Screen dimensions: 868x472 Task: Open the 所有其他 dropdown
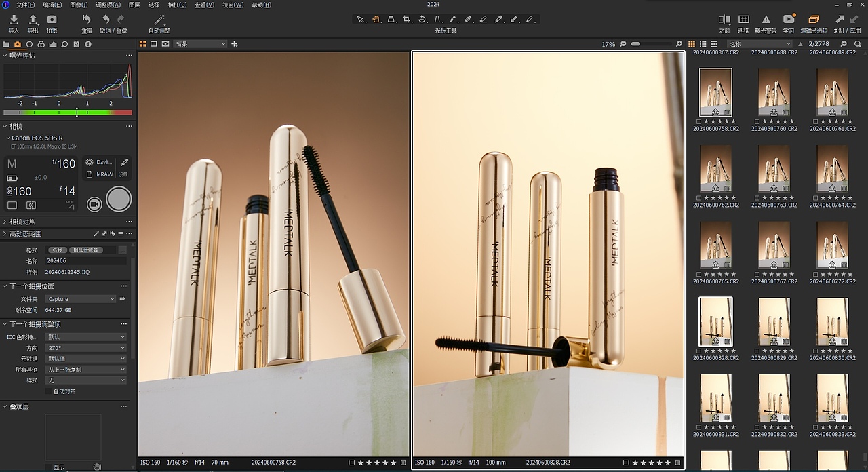point(85,370)
